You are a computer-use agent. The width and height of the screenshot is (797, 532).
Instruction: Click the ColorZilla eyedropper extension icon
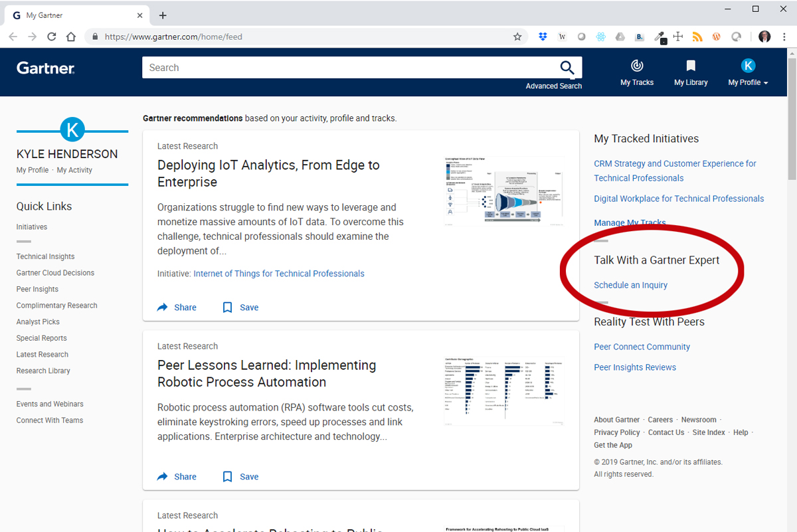659,36
